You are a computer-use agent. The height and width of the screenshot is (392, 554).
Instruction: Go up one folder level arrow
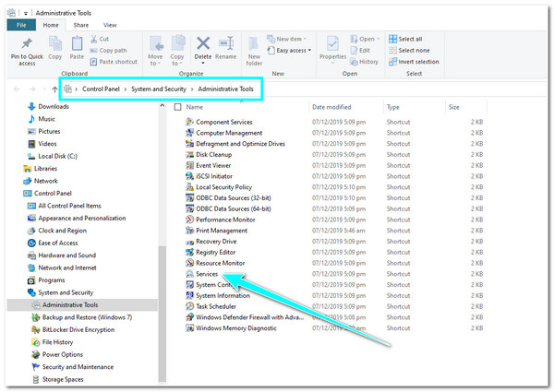54,89
